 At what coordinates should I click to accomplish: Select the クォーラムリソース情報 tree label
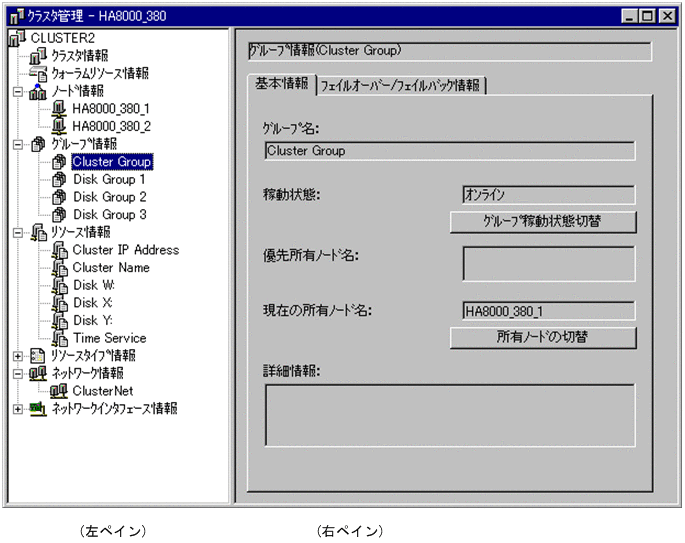pos(100,73)
